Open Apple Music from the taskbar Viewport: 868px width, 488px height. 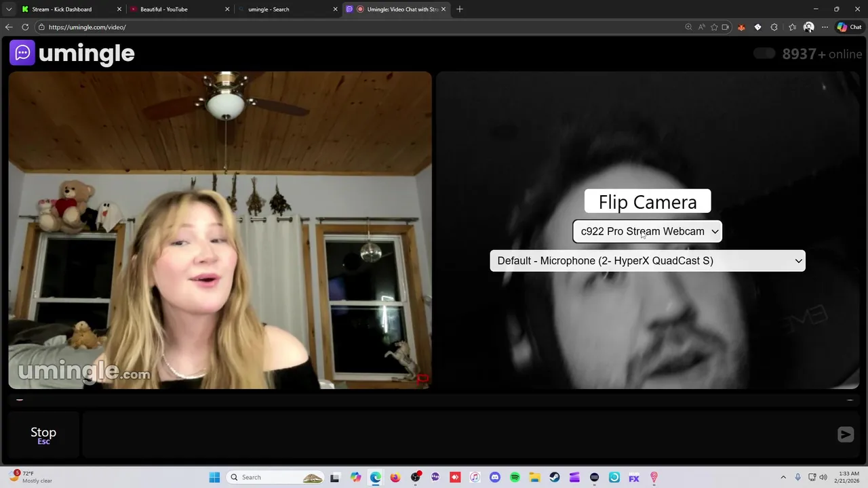click(475, 477)
